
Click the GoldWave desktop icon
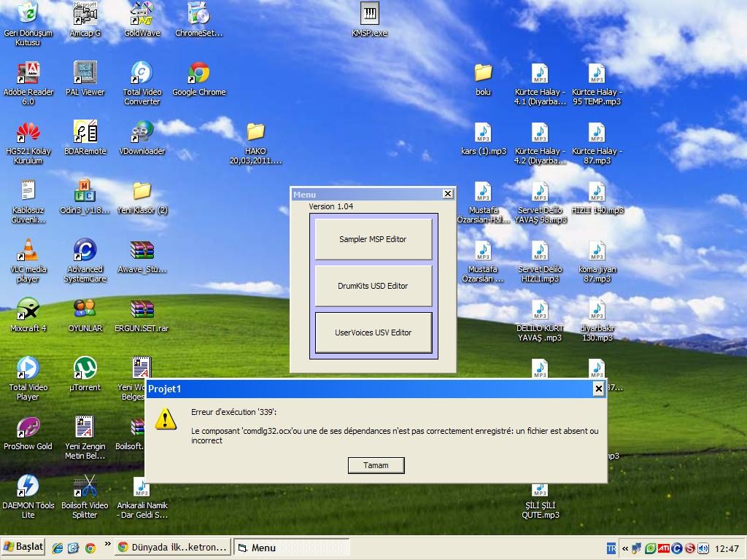[142, 14]
